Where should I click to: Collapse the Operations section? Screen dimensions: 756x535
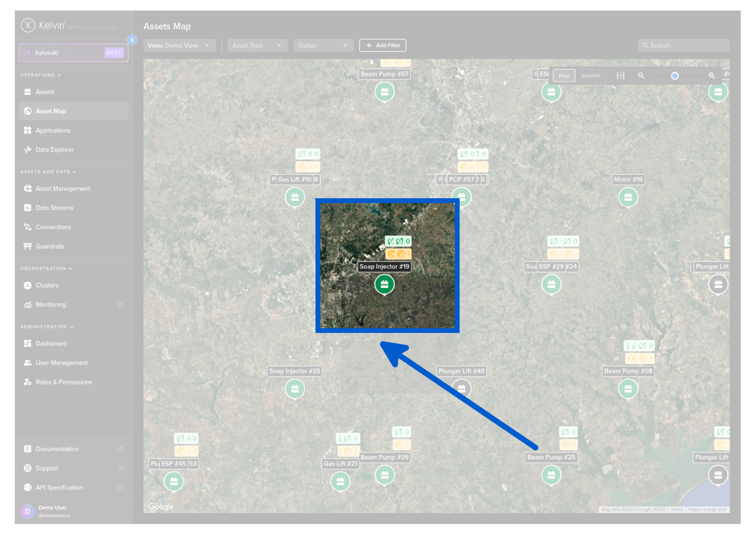(x=41, y=75)
